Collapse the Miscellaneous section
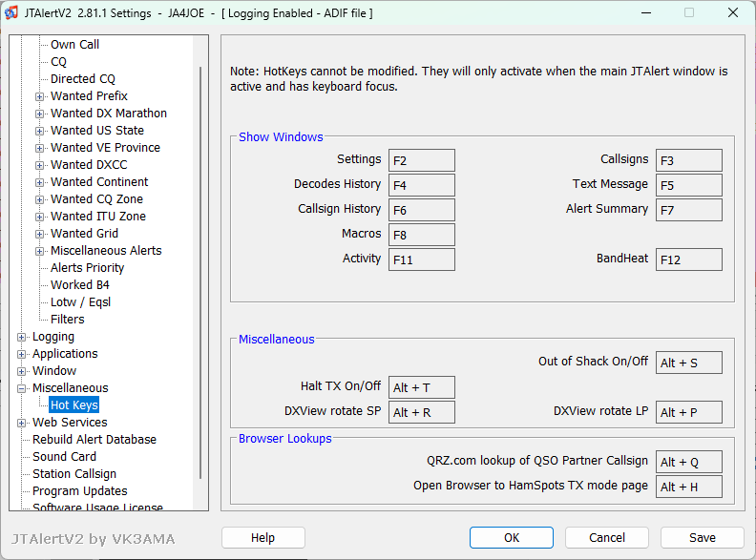 point(21,388)
